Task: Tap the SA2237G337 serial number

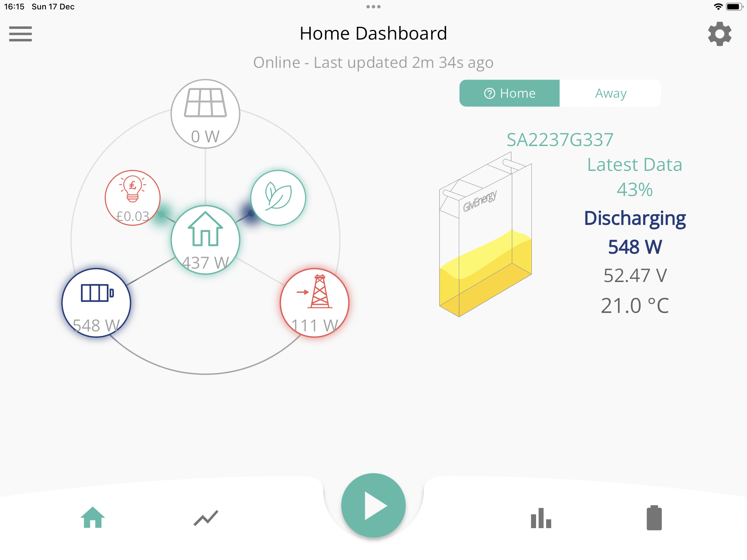Action: pyautogui.click(x=560, y=140)
